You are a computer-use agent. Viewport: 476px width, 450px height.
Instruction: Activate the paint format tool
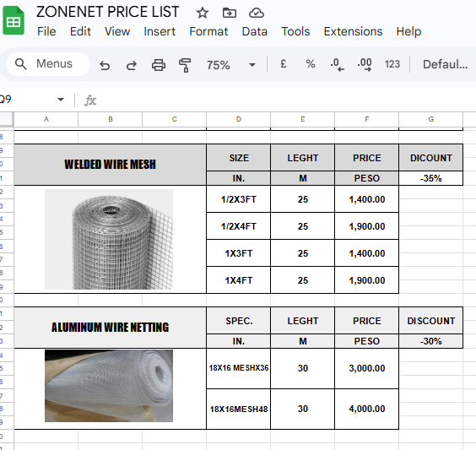[185, 65]
